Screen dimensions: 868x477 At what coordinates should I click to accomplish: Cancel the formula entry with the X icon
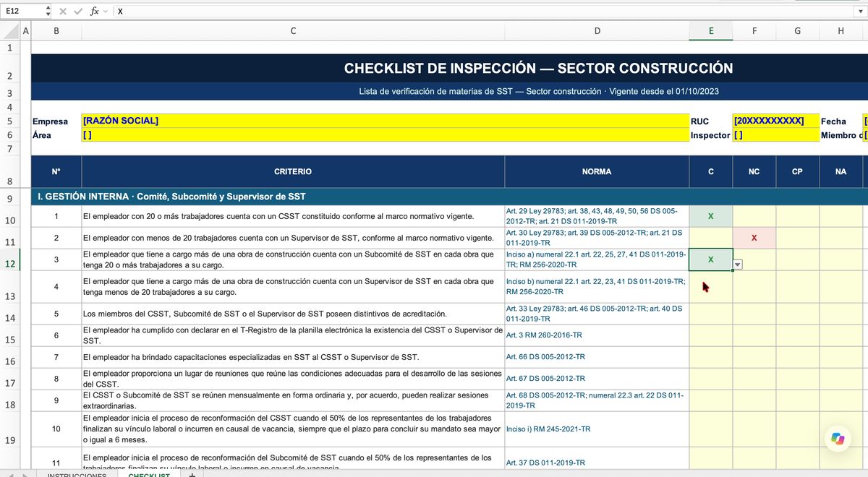point(63,12)
